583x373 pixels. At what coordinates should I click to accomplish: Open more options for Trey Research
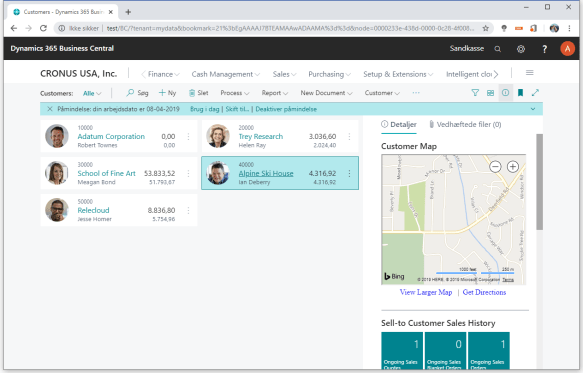(x=349, y=137)
